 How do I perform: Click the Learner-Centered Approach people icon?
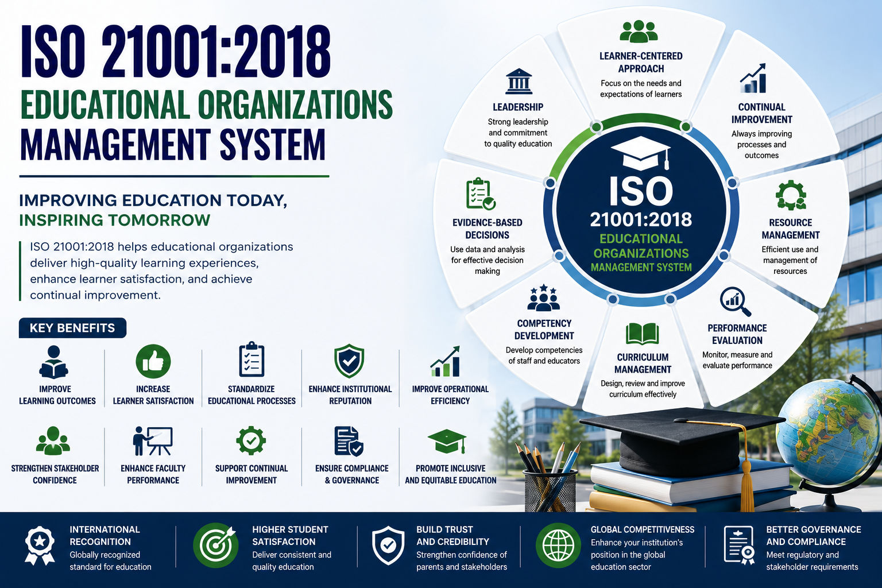(x=639, y=32)
